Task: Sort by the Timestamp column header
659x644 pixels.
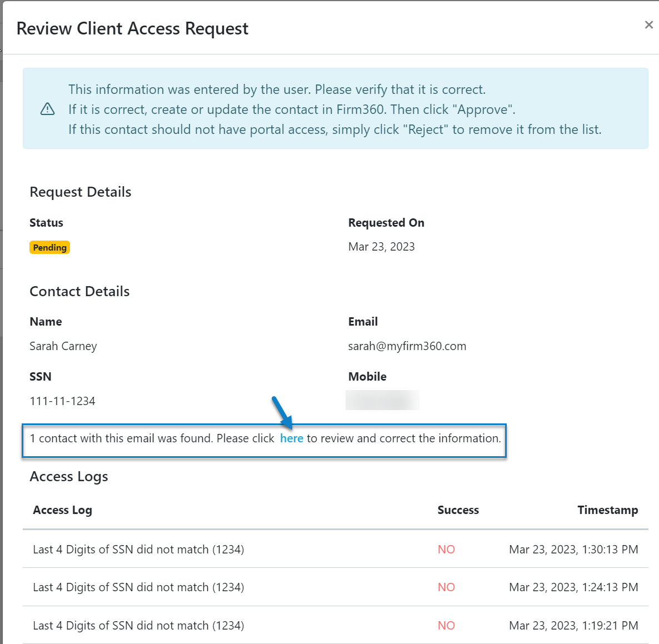Action: tap(608, 510)
